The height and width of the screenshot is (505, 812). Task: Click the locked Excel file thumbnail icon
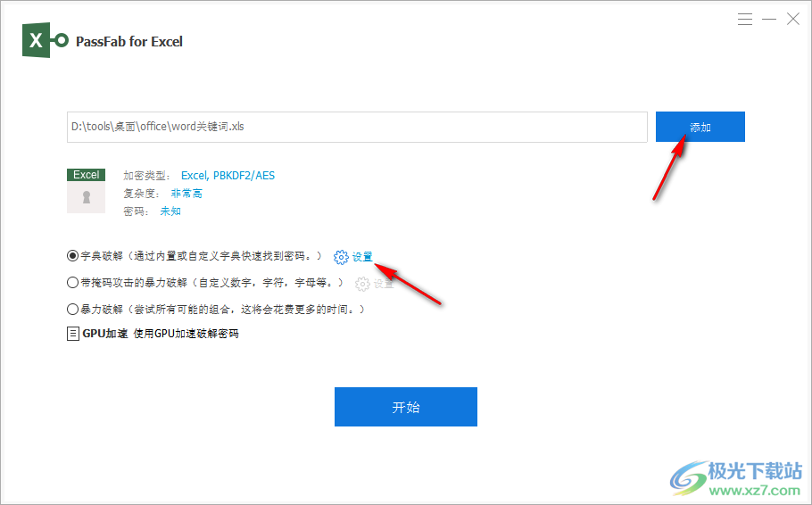click(86, 191)
